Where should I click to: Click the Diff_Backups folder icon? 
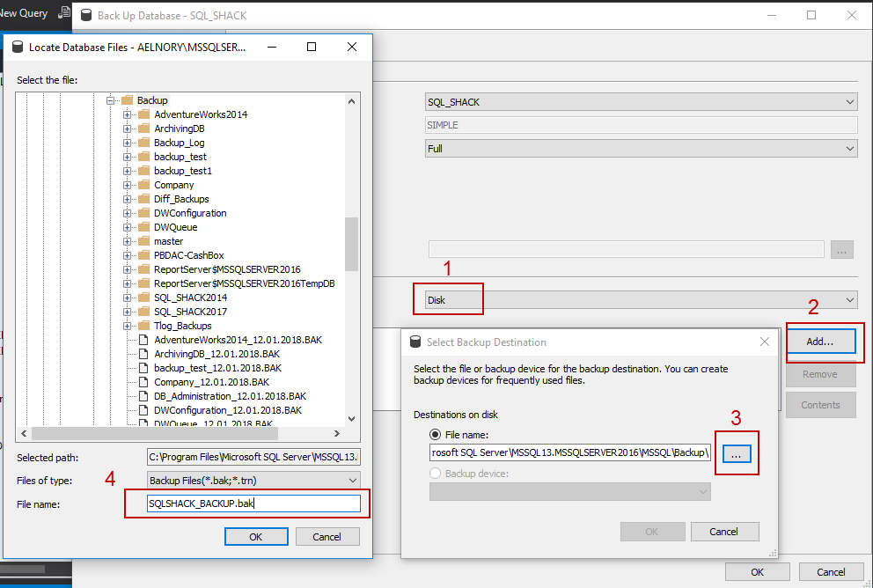(144, 199)
